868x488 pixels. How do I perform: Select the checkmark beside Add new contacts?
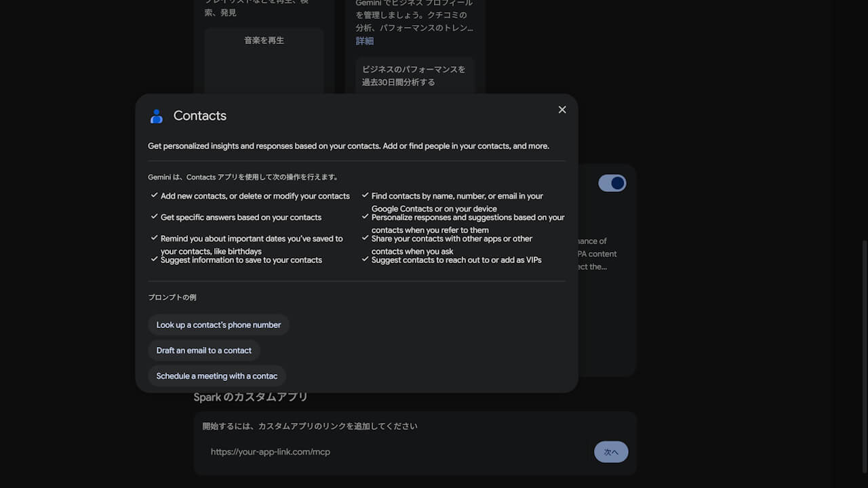(155, 195)
